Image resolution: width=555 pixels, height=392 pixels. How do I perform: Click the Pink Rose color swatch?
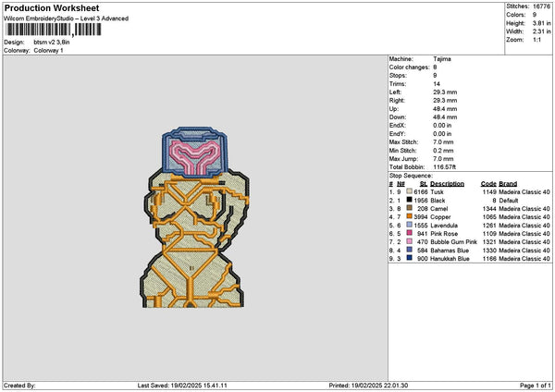tap(409, 233)
